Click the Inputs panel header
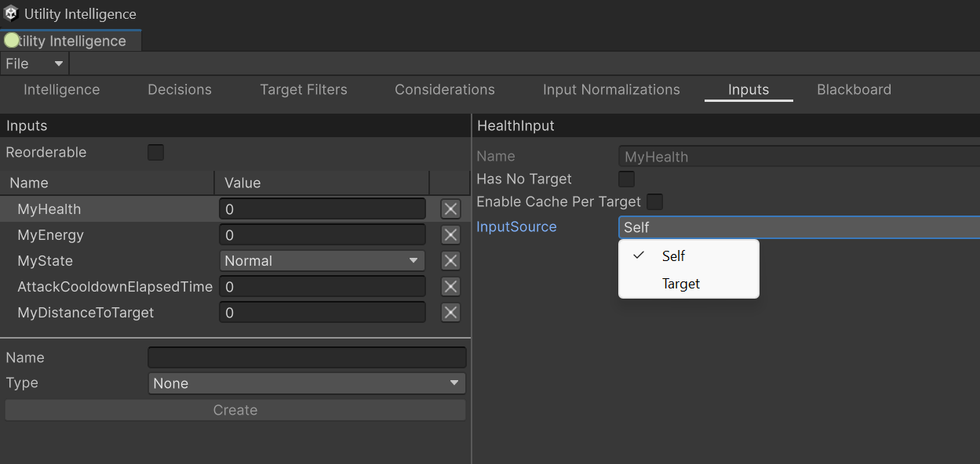 point(235,125)
